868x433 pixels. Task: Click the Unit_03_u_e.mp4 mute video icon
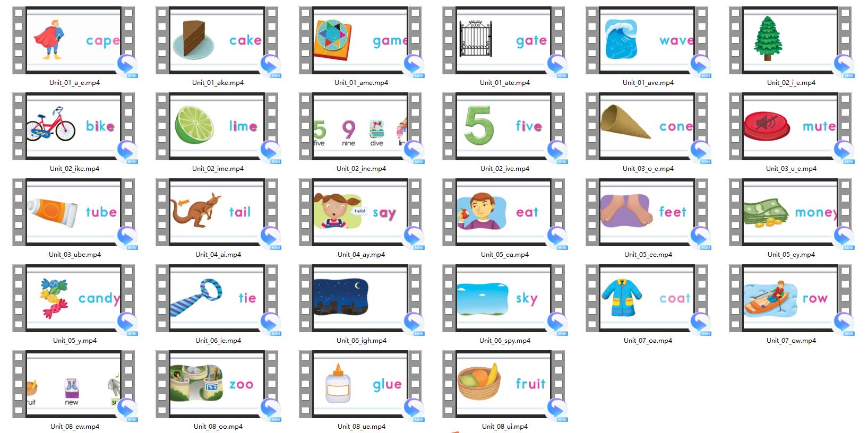click(x=790, y=126)
